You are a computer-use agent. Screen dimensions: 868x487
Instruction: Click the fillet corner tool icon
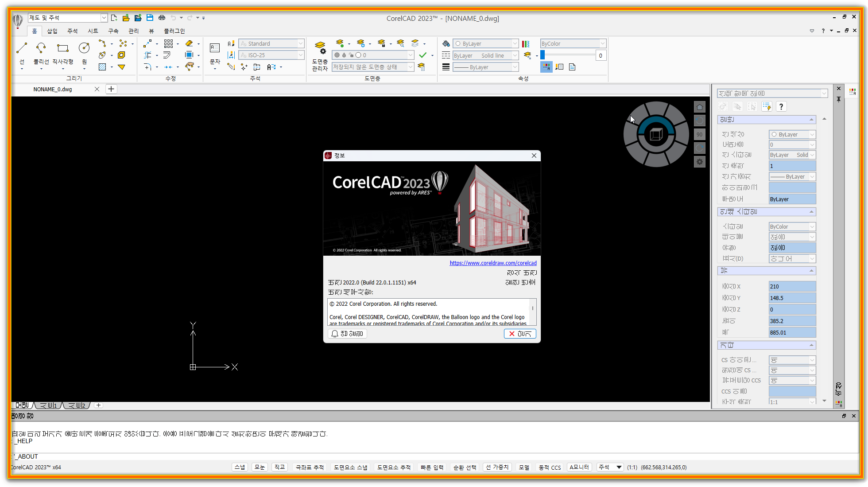coord(148,67)
